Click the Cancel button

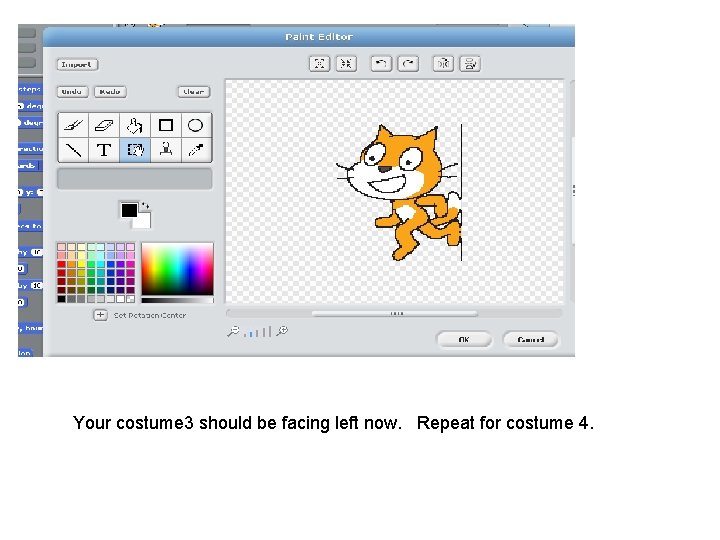[x=530, y=339]
